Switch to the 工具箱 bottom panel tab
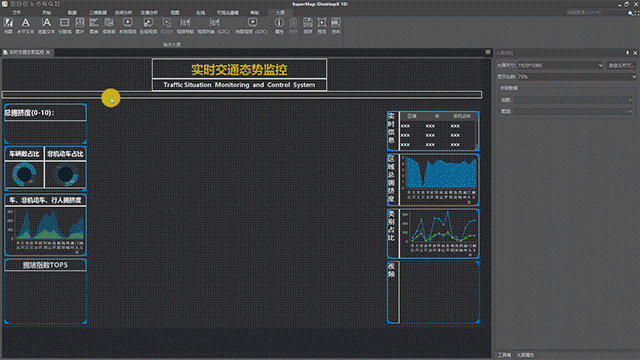640x360 pixels. (504, 355)
